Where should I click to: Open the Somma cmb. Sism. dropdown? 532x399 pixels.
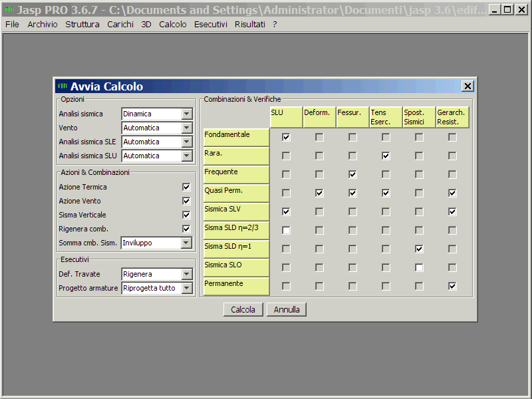186,243
